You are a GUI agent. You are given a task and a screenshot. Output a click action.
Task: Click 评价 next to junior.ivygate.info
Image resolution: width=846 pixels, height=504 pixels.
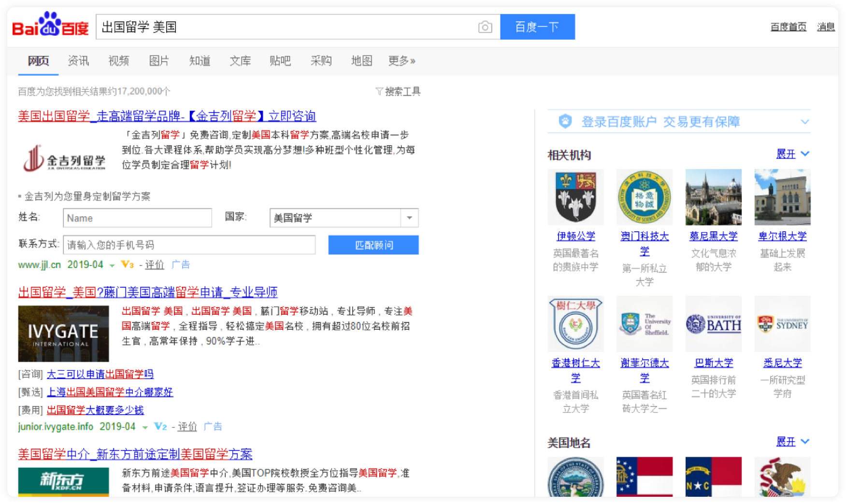coord(187,426)
